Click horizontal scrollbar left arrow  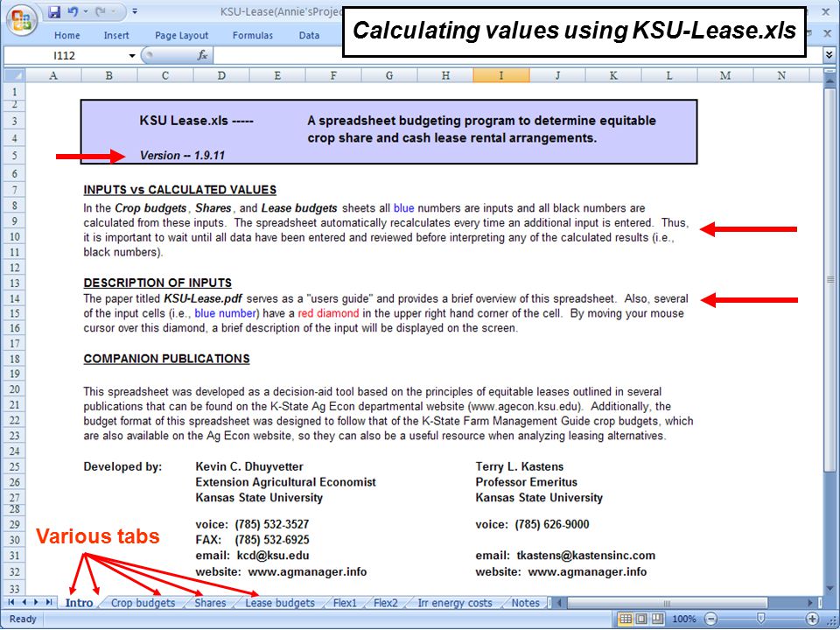(560, 603)
